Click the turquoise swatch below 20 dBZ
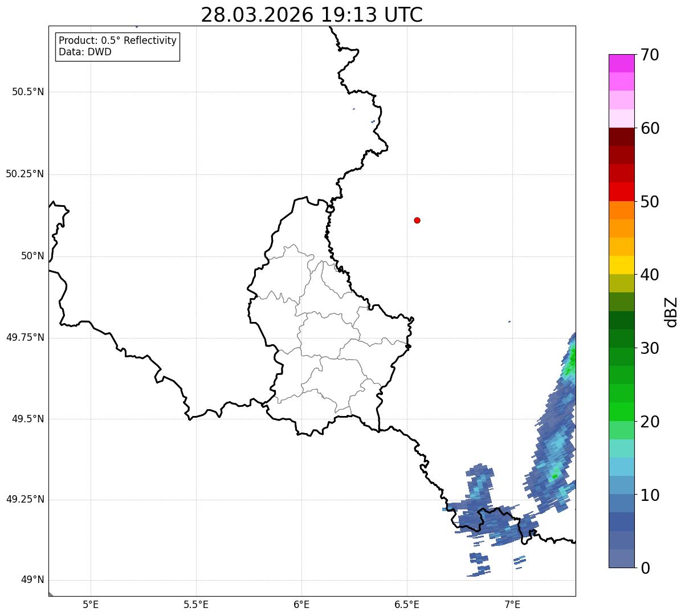Screen dimensions: 685x616 coord(621,448)
